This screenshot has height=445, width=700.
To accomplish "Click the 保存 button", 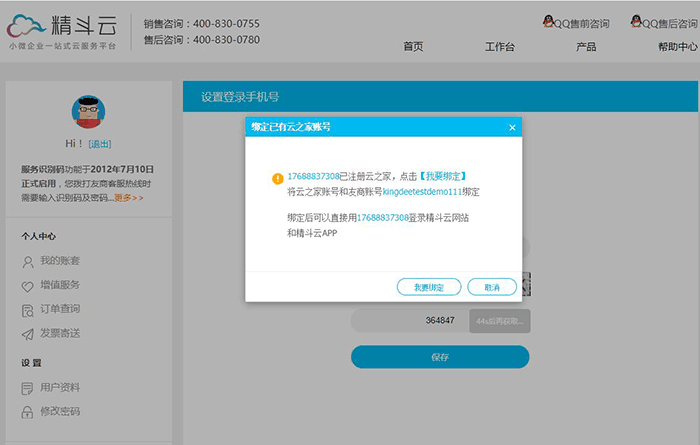I will [440, 357].
